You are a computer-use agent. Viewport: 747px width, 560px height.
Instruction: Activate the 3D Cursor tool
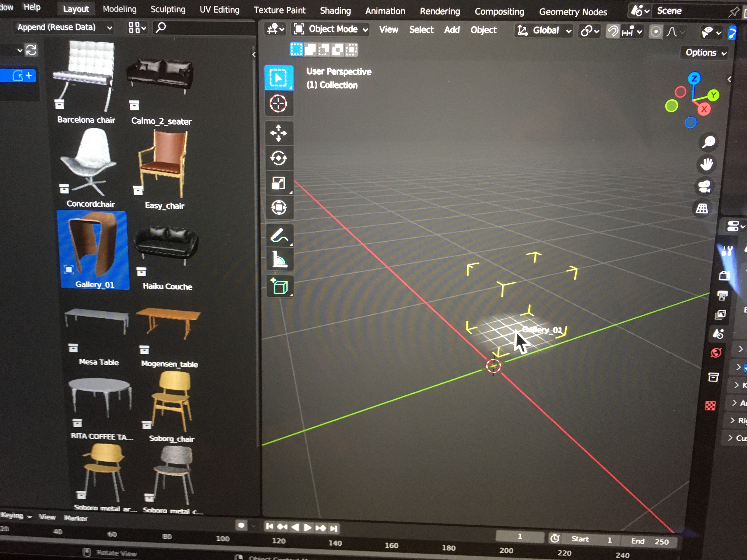(x=278, y=103)
